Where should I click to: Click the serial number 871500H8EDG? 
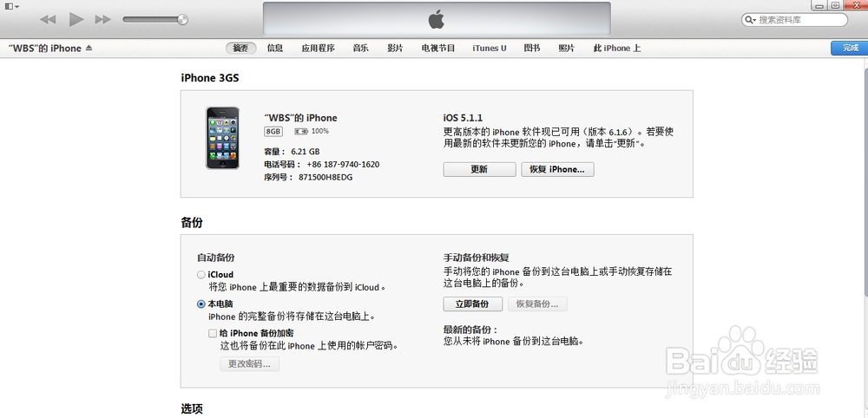(325, 178)
